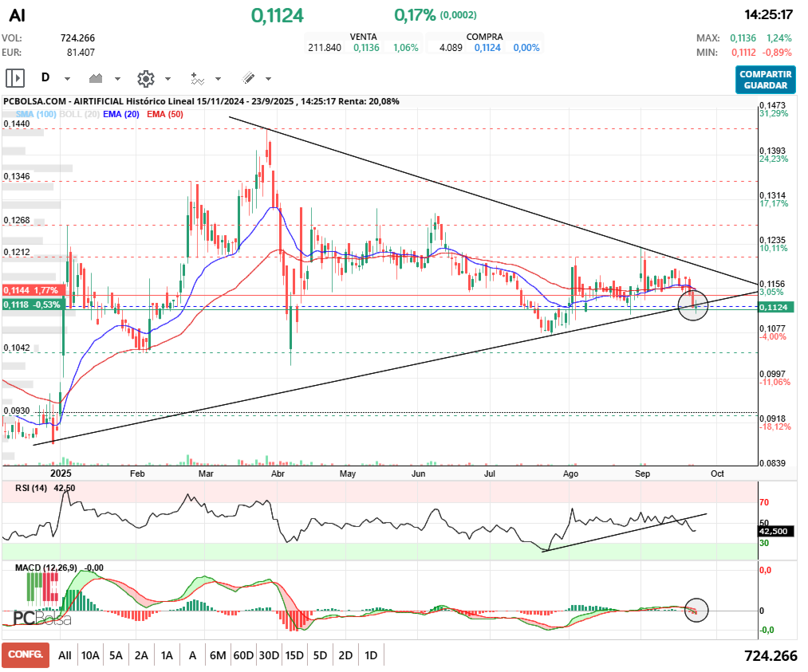Click the EMA (20) blue legend label

tap(122, 114)
